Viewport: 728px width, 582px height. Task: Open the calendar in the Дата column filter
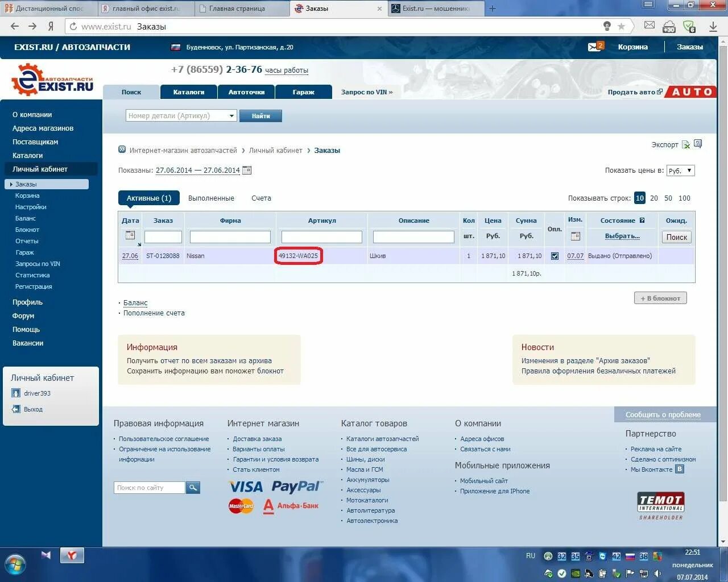point(130,235)
